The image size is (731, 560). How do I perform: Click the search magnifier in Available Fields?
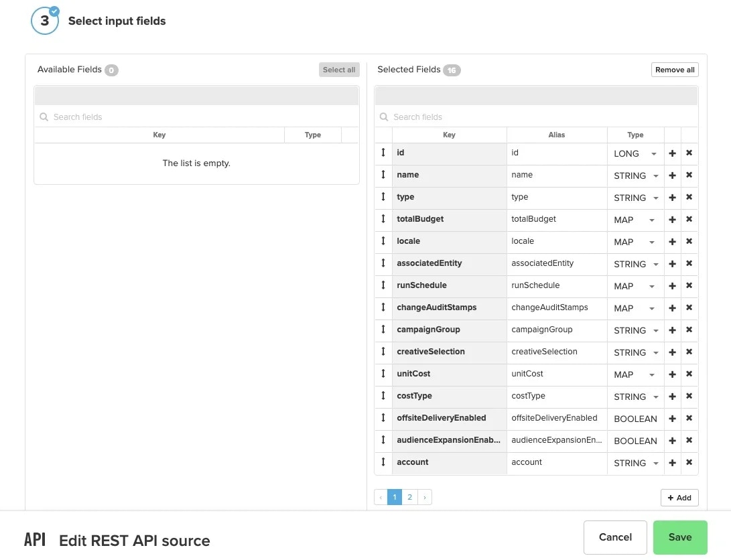pos(44,117)
